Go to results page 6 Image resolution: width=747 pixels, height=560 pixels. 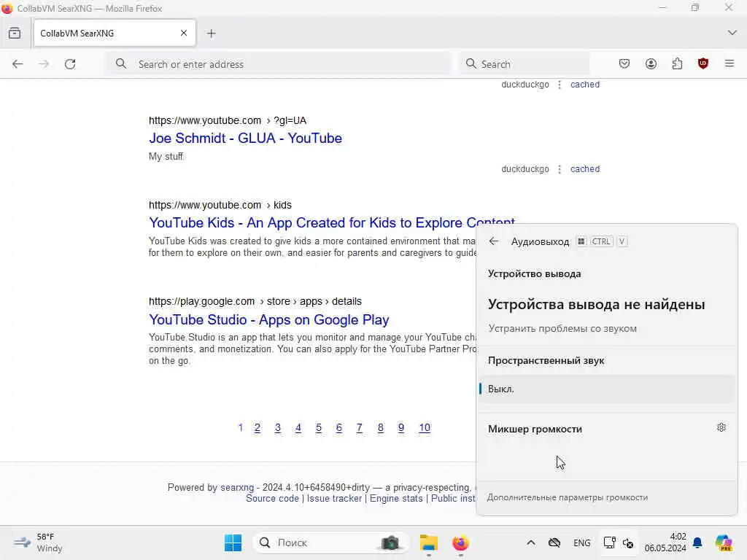click(338, 427)
